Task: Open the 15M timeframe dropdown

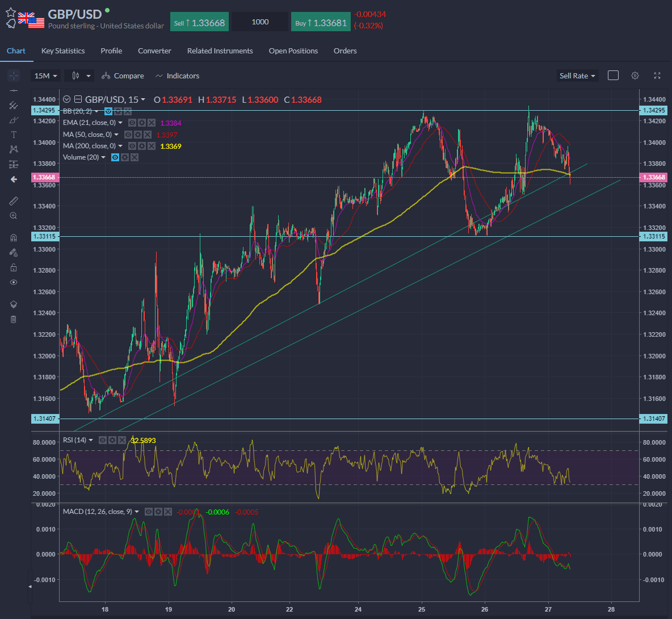Action: (45, 76)
